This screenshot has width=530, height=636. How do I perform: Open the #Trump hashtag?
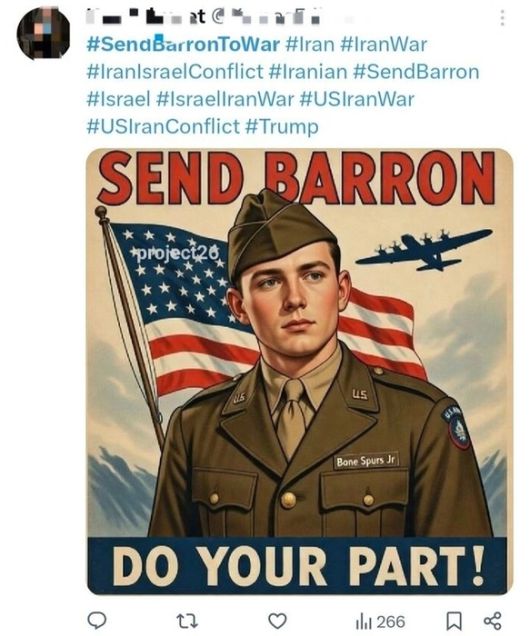pyautogui.click(x=282, y=127)
